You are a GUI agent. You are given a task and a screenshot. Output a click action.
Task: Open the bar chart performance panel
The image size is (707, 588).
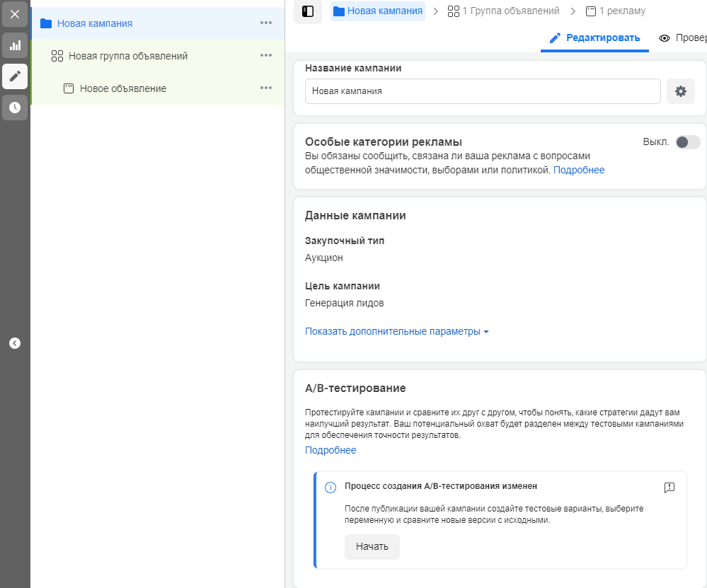coord(15,45)
